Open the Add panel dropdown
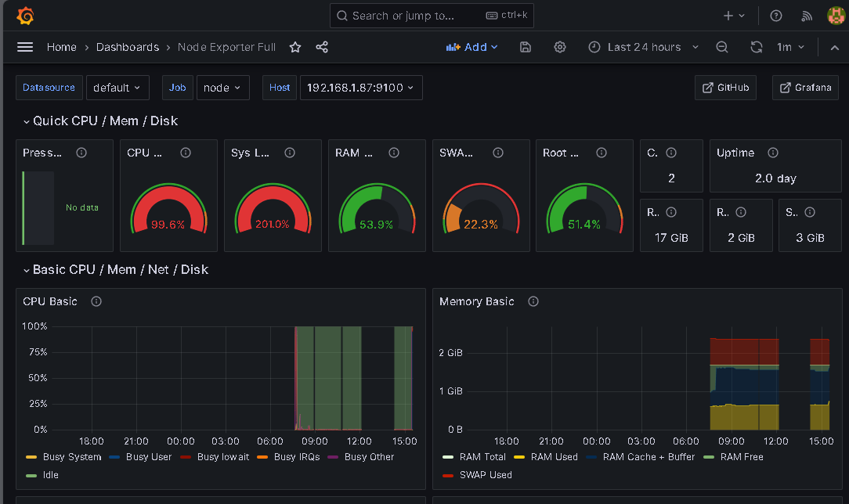 tap(471, 47)
